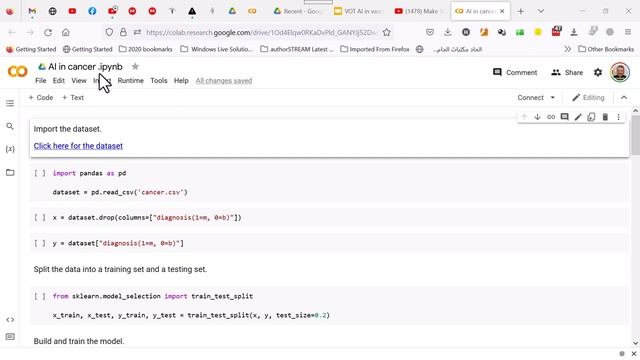Collapse the Colab header with chevron

[624, 98]
